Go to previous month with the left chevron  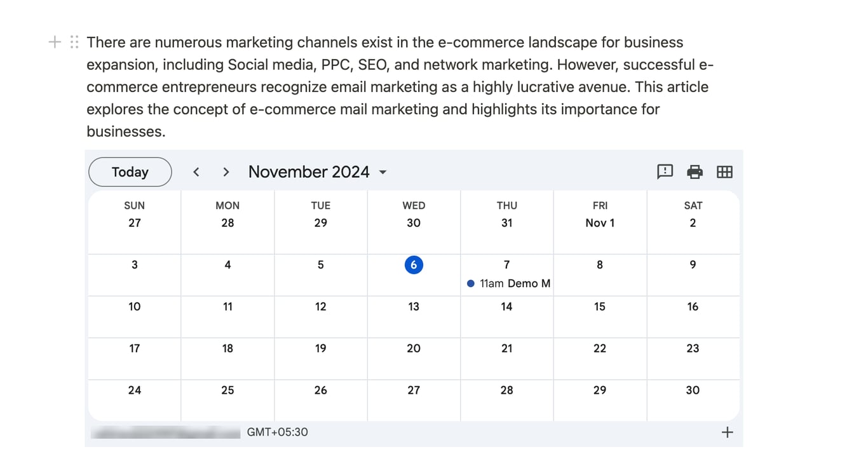click(x=196, y=171)
